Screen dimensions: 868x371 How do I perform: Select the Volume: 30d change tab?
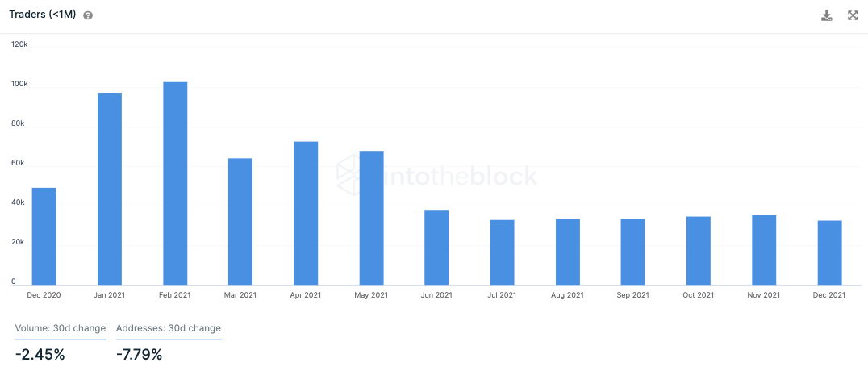pyautogui.click(x=61, y=328)
